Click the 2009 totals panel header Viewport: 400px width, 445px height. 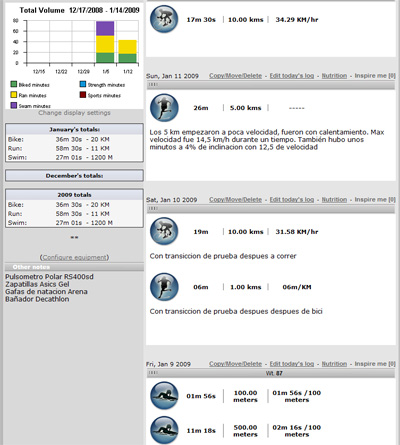[x=74, y=195]
